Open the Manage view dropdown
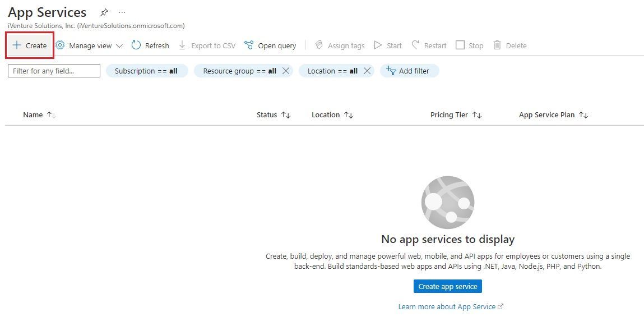 (89, 45)
